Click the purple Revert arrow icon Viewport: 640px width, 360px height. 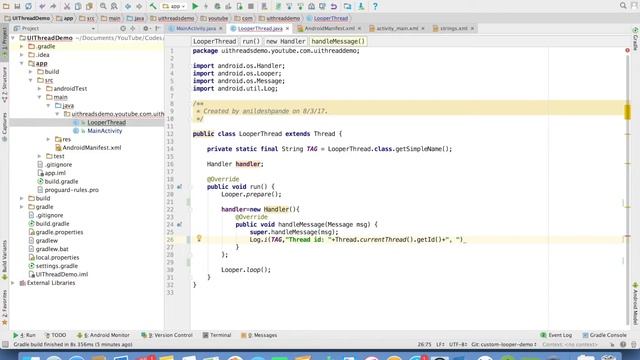click(x=334, y=6)
